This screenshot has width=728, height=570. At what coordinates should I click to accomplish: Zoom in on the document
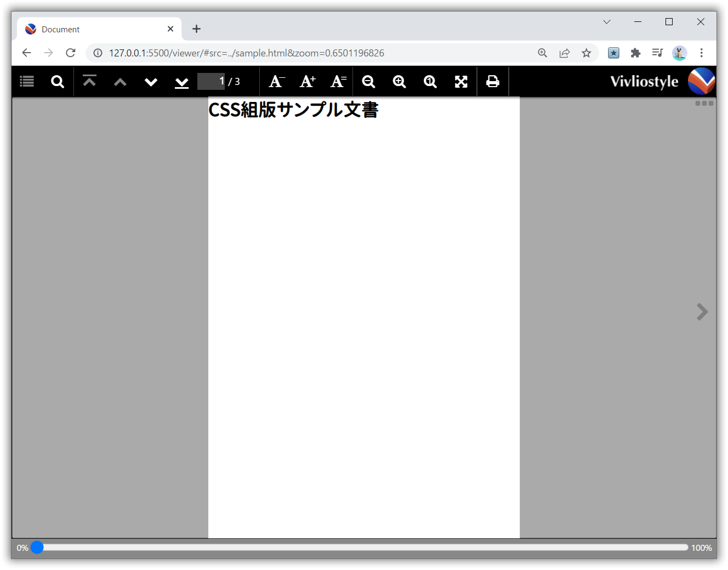399,81
